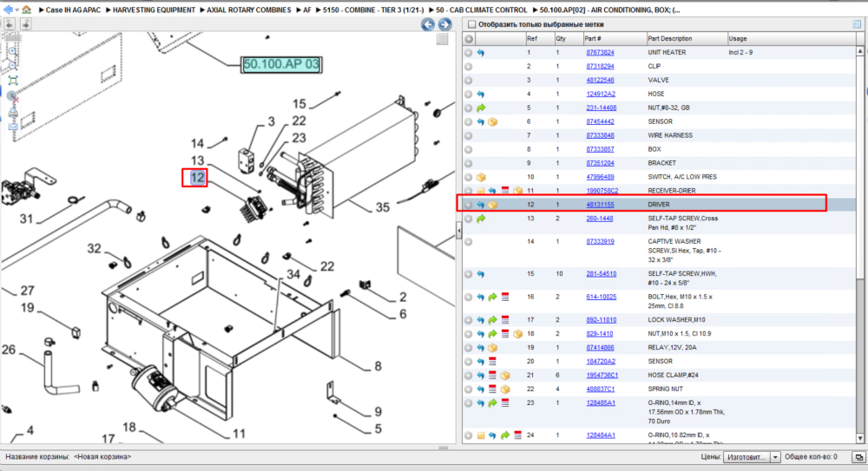The width and height of the screenshot is (868, 471).
Task: Click the 'Incl 2 - 9' usage cell
Action: (740, 53)
